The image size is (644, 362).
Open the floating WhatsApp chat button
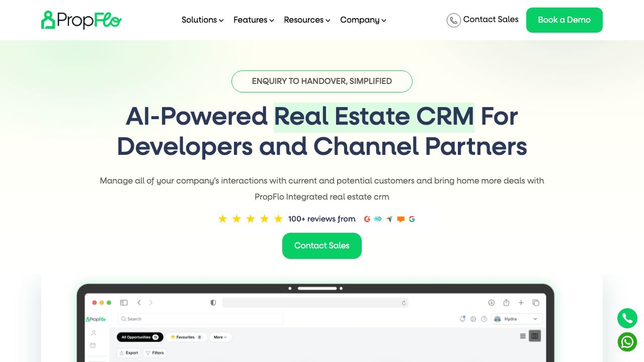pyautogui.click(x=627, y=342)
